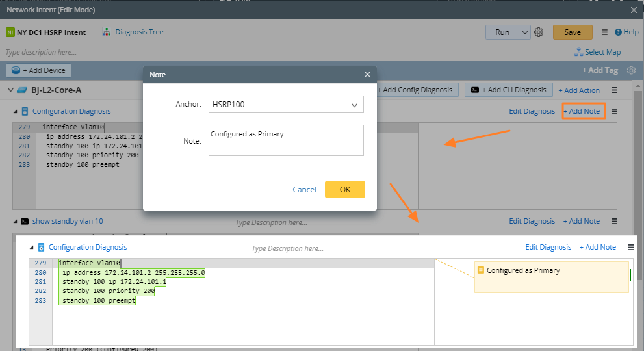Click Edit Diagnosis in upper Configuration Diagnosis row
The width and height of the screenshot is (644, 351).
532,111
